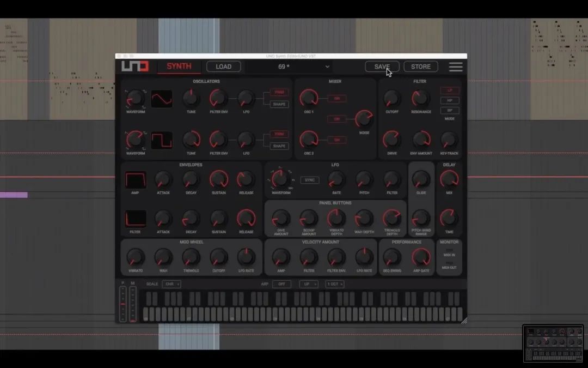Toggle the LFO SYNC button

point(310,180)
